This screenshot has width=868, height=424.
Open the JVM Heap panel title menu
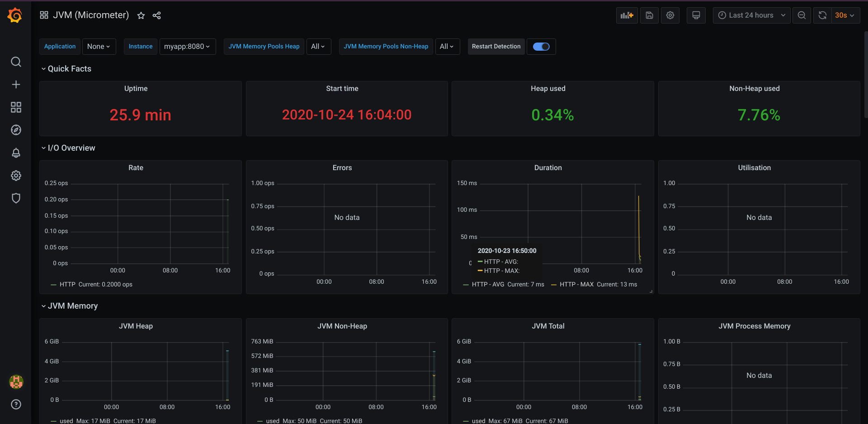(136, 326)
